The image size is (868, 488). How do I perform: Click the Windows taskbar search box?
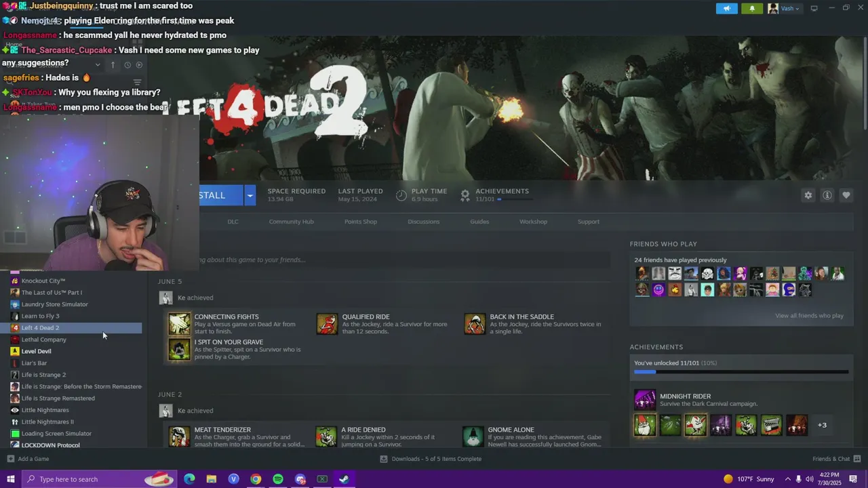point(99,479)
